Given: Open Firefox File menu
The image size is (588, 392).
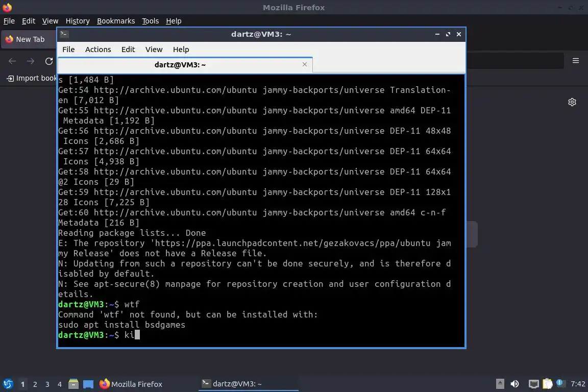Looking at the screenshot, I should (x=9, y=21).
